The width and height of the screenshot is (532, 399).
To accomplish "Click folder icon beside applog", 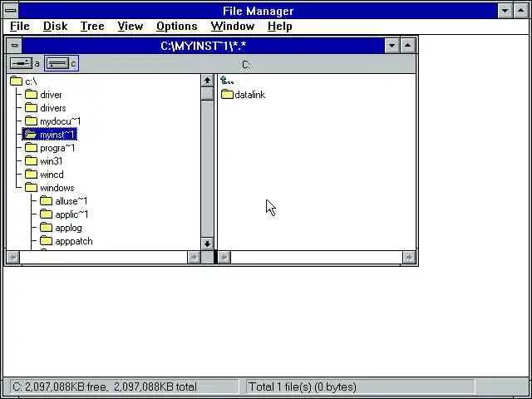I will tap(46, 227).
